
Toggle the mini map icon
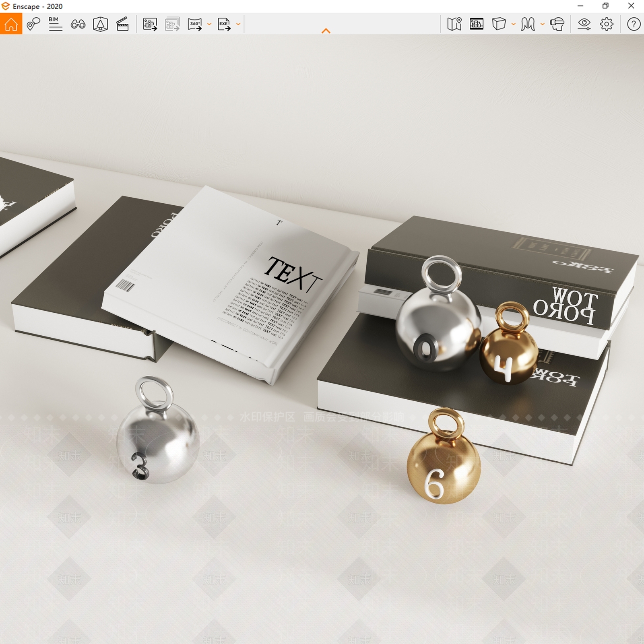pyautogui.click(x=454, y=24)
